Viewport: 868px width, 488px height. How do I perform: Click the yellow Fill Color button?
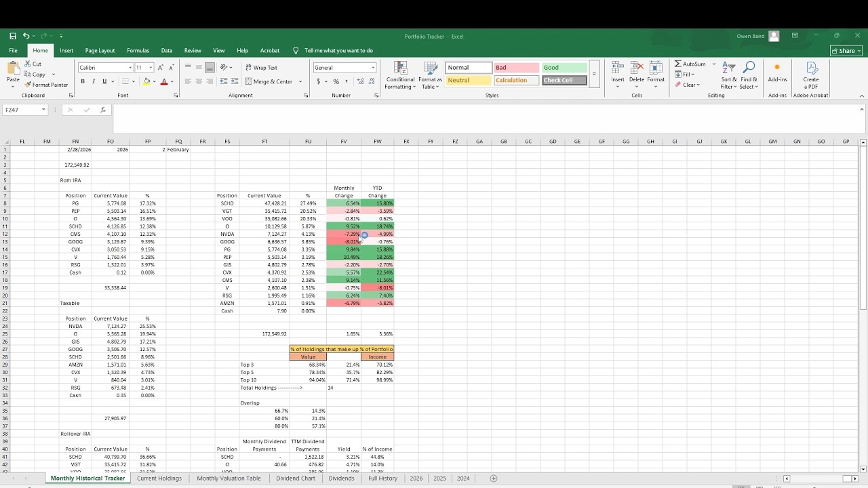[146, 81]
